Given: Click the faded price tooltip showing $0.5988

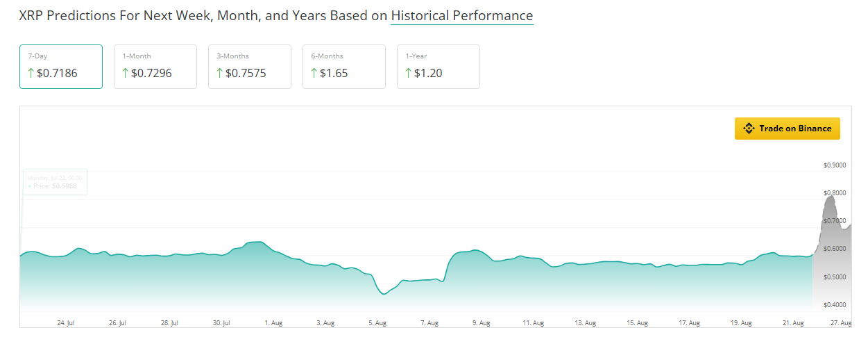Looking at the screenshot, I should pos(56,182).
